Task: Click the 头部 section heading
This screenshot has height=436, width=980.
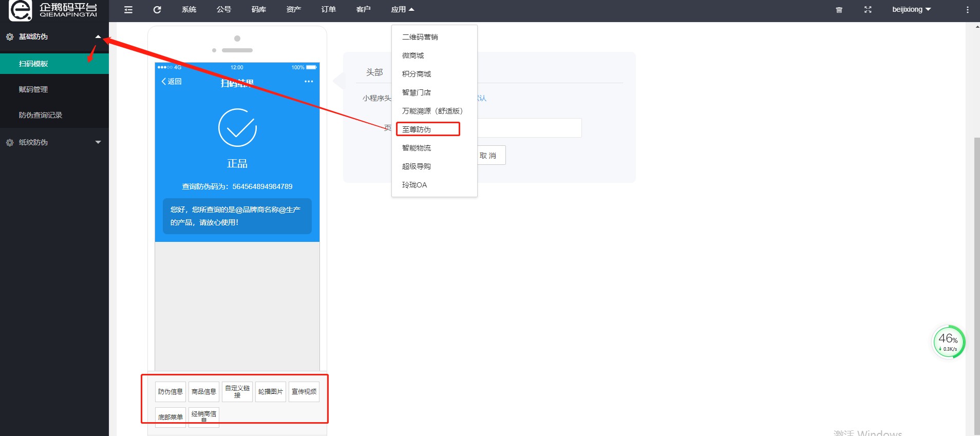Action: tap(374, 72)
